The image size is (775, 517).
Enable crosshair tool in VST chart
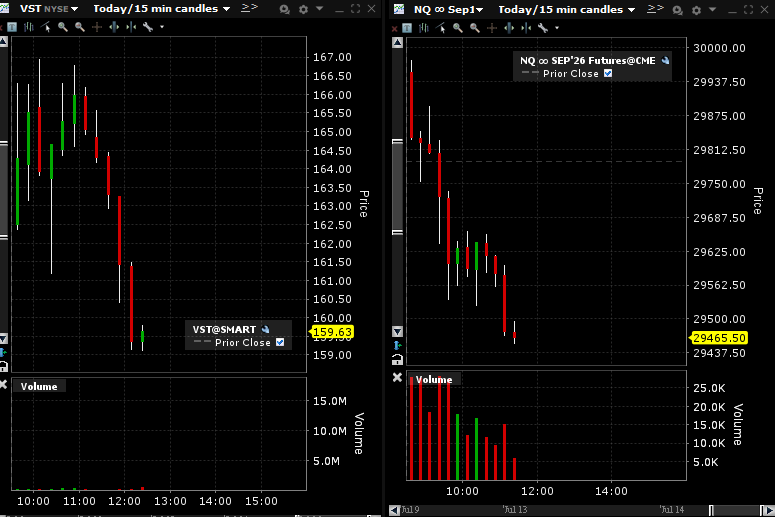click(97, 27)
